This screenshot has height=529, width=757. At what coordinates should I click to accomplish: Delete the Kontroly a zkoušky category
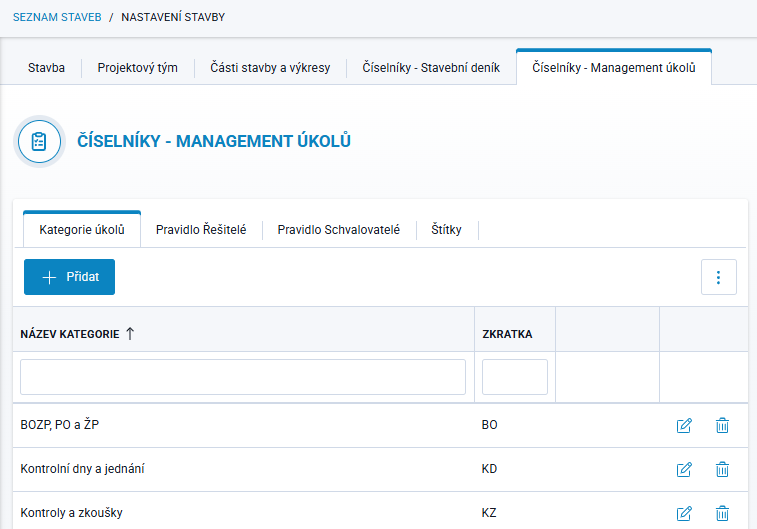click(x=722, y=513)
